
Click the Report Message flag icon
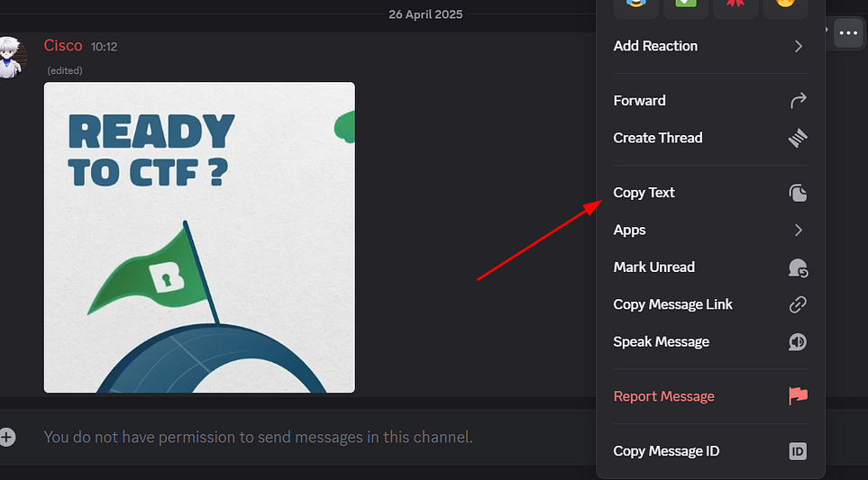[798, 396]
